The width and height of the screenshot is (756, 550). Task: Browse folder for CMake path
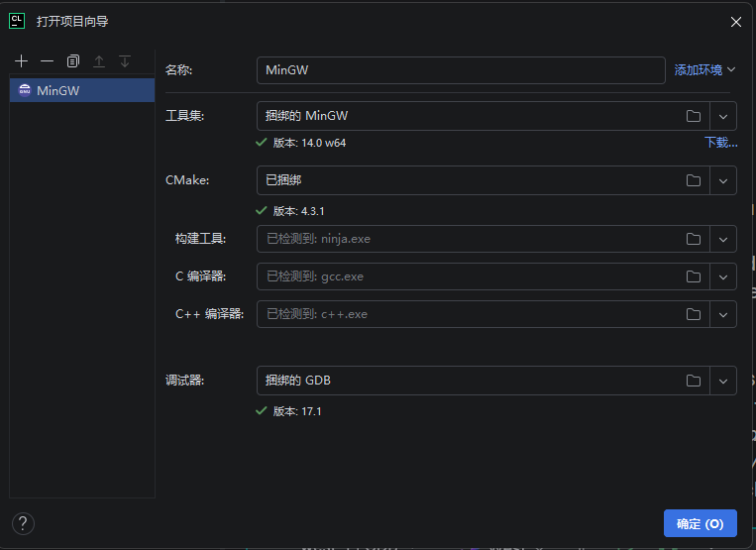694,180
